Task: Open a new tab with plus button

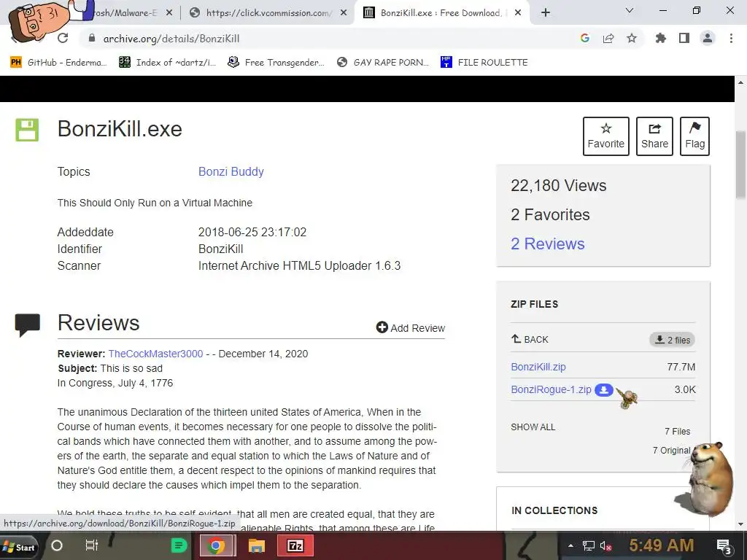Action: [x=546, y=13]
